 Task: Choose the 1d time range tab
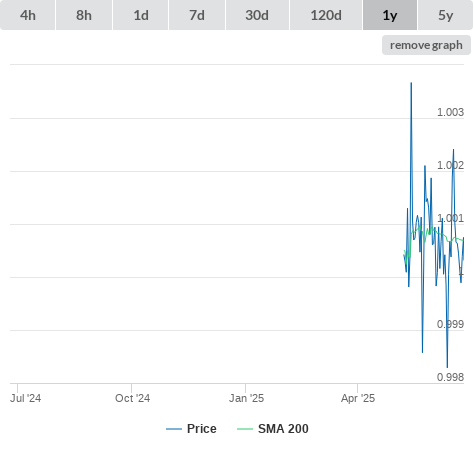141,15
